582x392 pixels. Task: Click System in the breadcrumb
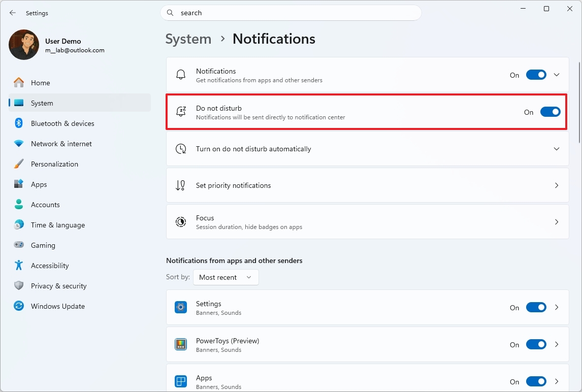(x=188, y=39)
